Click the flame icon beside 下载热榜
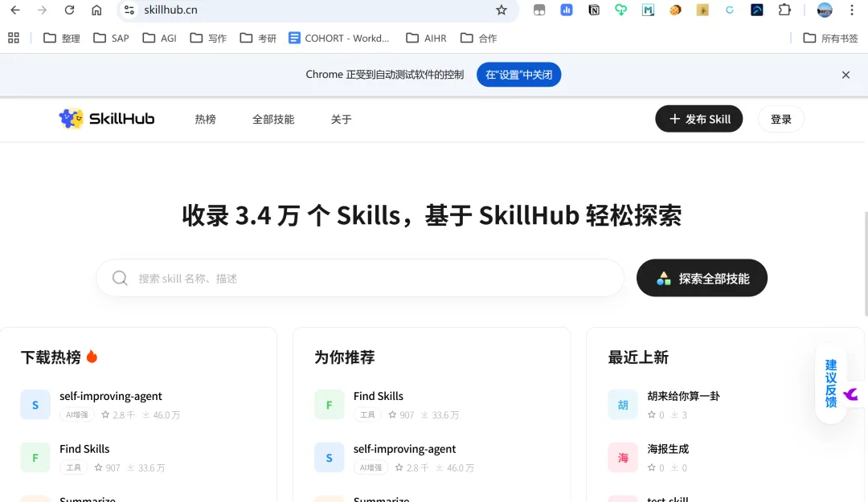 coord(92,357)
